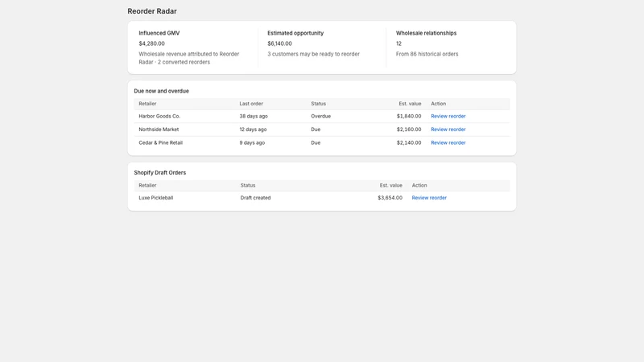Viewport: 644px width, 362px height.
Task: Click the '12 days ago' cell
Action: [253, 130]
